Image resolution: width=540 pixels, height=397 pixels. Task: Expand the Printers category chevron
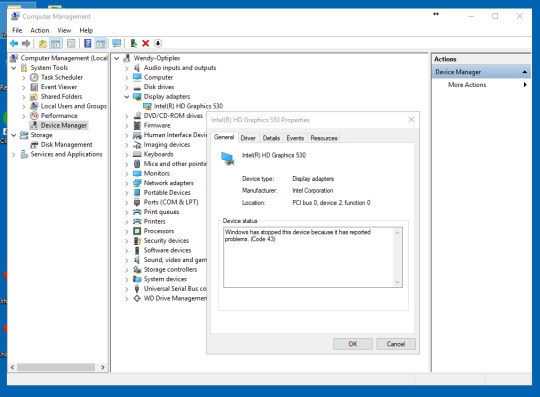pyautogui.click(x=127, y=222)
